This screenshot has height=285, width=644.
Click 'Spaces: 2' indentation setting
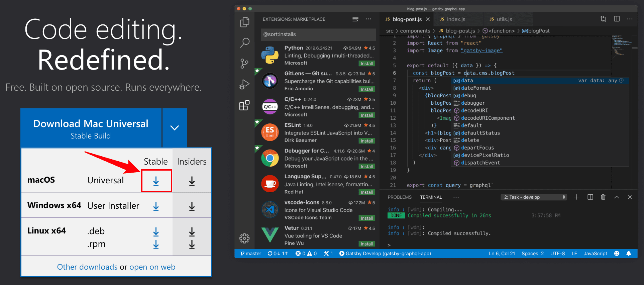[x=533, y=254]
